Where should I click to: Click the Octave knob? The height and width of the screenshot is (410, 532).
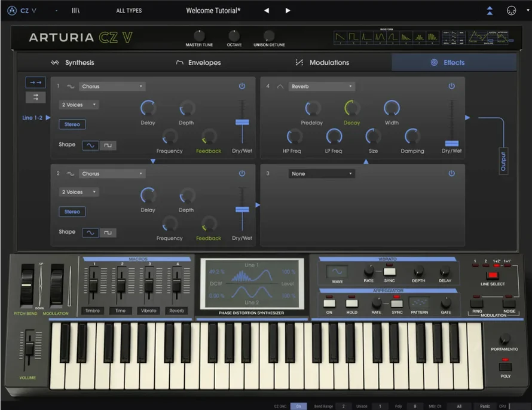pos(234,36)
